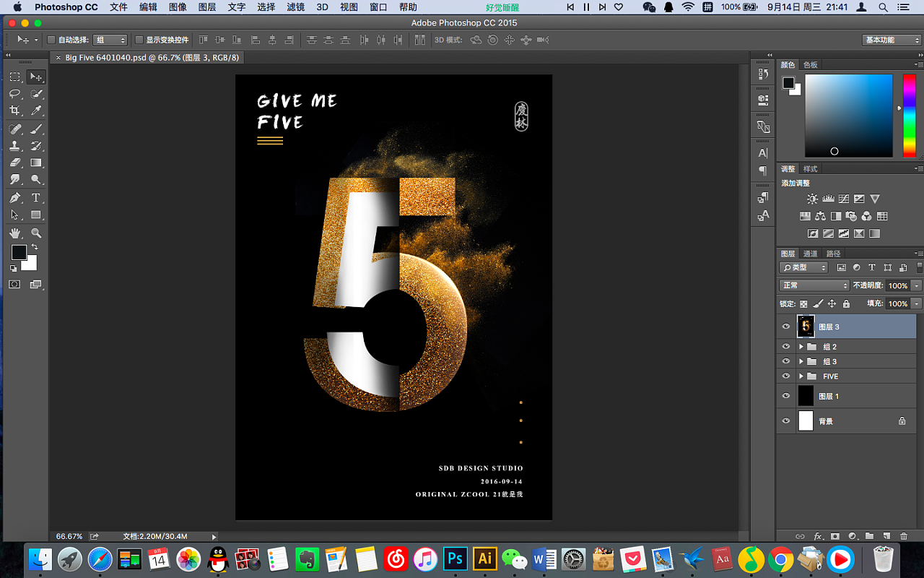Image resolution: width=924 pixels, height=578 pixels.
Task: Select the Clone Stamp tool
Action: point(14,146)
